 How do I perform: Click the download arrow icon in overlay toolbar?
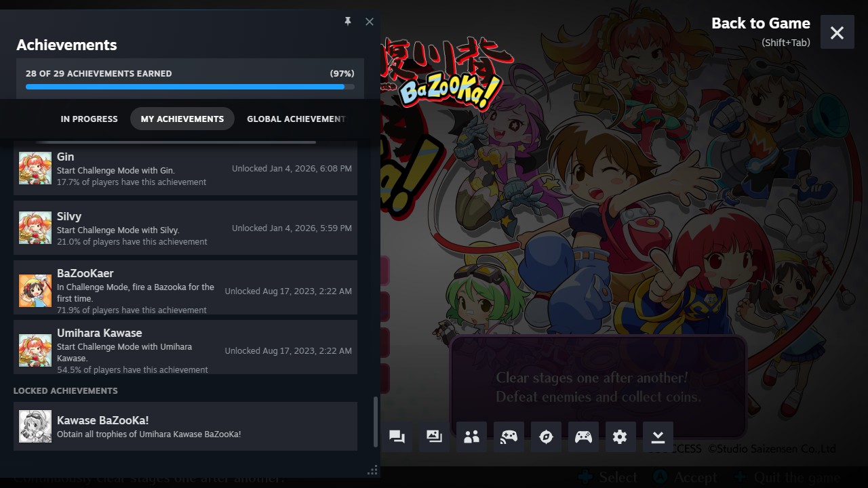657,436
